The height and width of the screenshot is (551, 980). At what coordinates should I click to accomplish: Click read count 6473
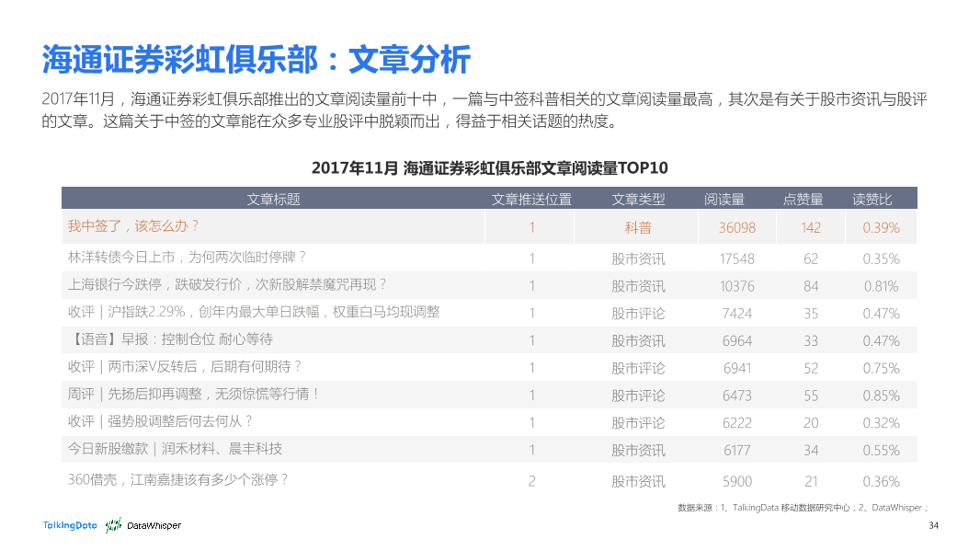tap(737, 396)
